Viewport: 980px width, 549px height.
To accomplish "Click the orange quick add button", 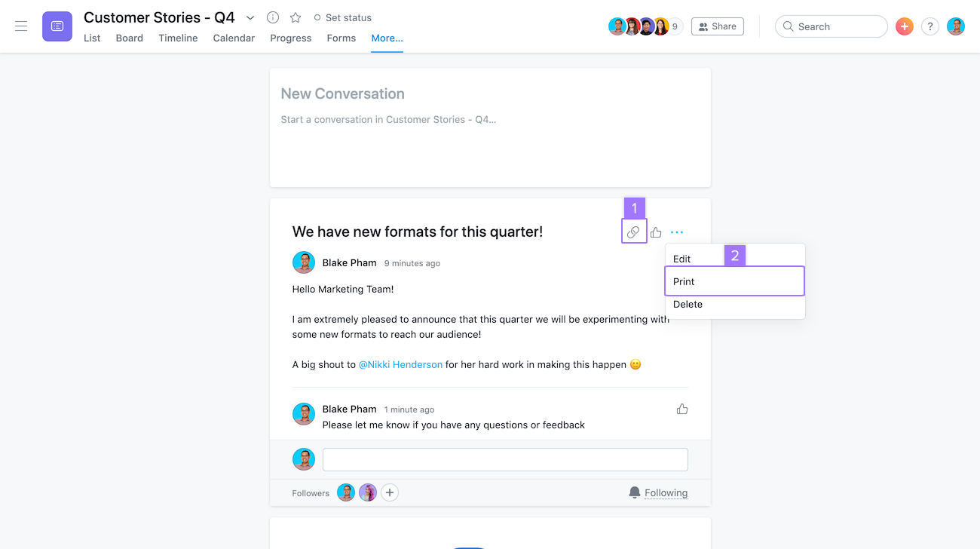I will click(904, 26).
